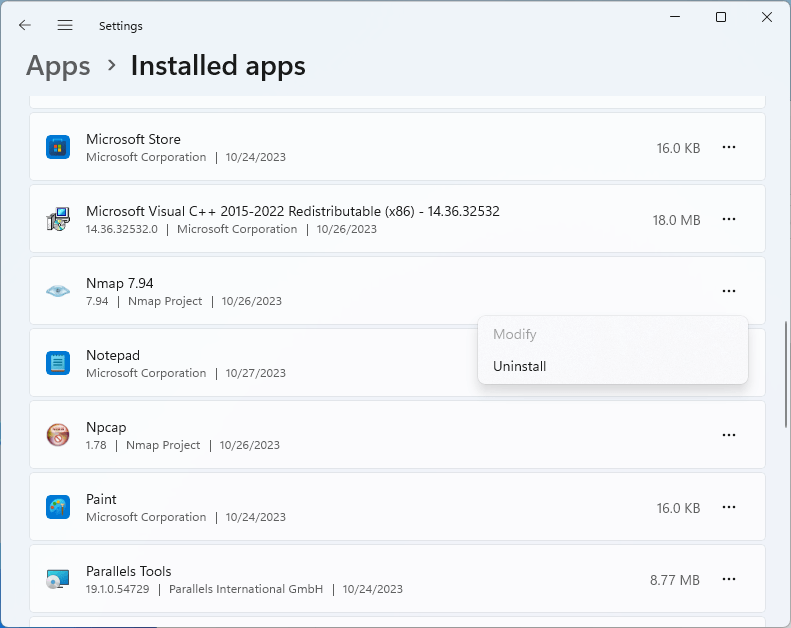Open more options for Visual C++ Redistributable
This screenshot has height=628, width=791.
pyautogui.click(x=729, y=219)
